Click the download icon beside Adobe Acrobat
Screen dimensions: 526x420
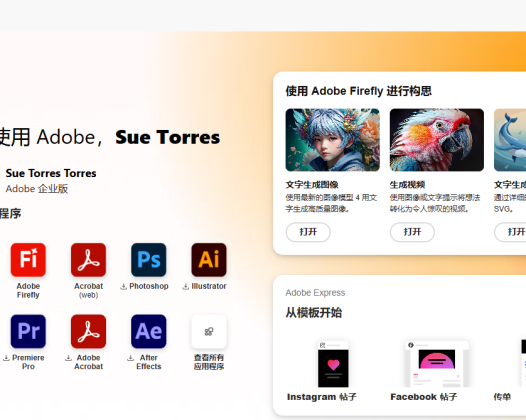[68, 358]
